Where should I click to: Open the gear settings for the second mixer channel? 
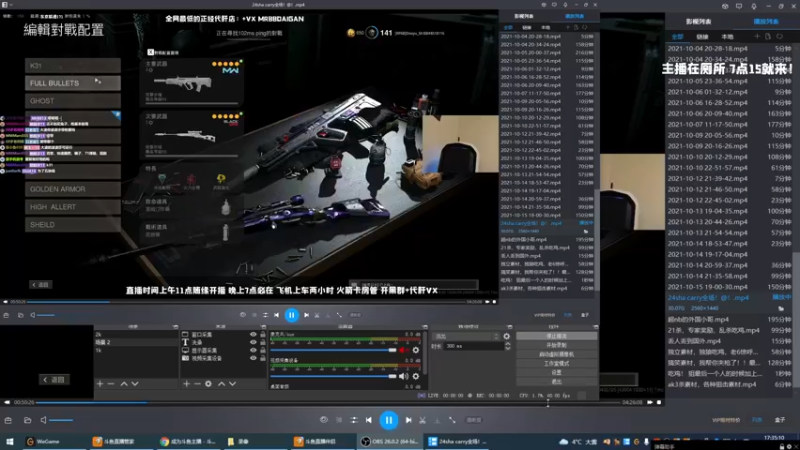(416, 376)
